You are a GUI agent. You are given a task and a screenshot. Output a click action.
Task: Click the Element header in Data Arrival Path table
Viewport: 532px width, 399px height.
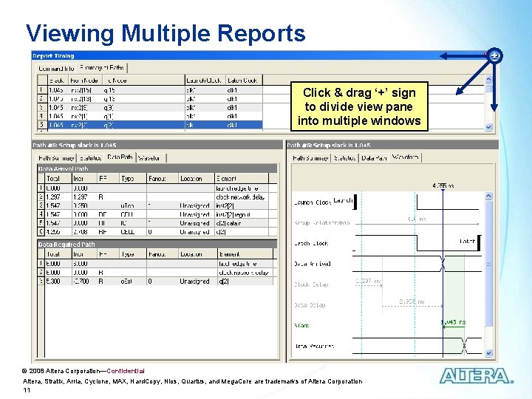point(241,179)
